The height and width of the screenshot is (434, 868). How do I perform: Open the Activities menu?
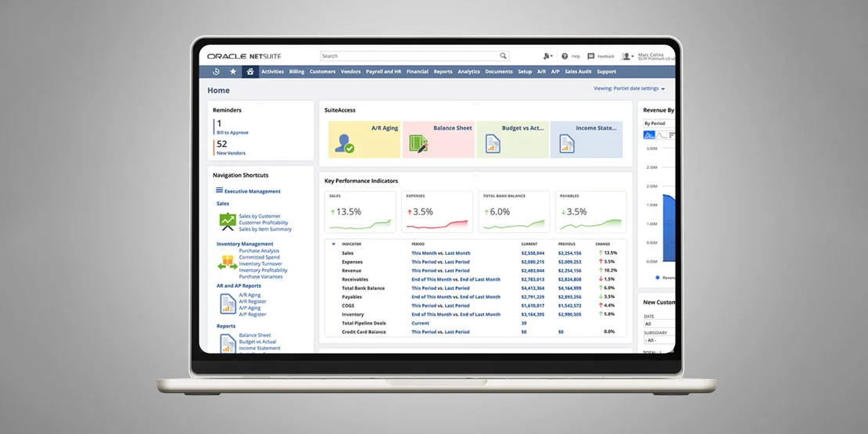(x=272, y=72)
